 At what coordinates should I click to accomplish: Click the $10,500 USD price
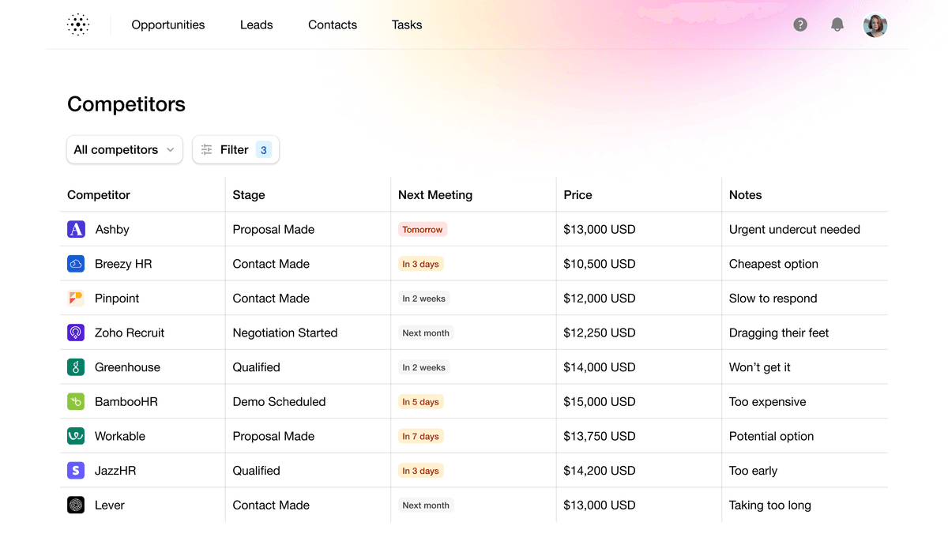600,264
